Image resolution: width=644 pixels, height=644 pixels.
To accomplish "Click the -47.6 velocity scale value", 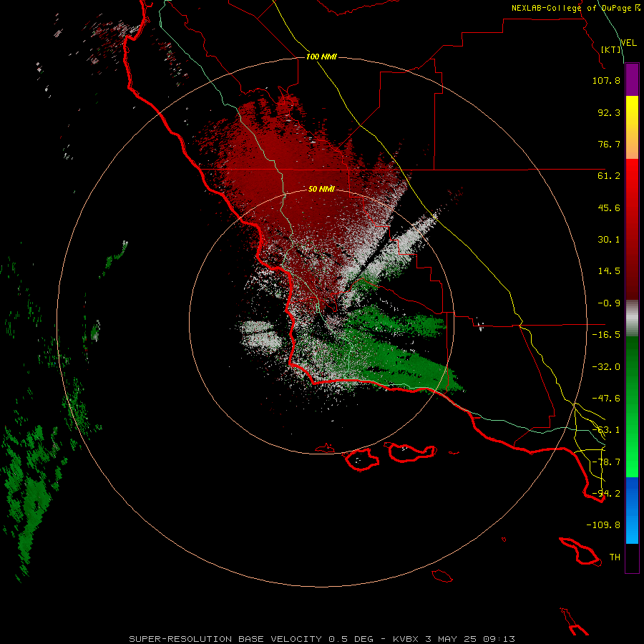I will click(606, 399).
